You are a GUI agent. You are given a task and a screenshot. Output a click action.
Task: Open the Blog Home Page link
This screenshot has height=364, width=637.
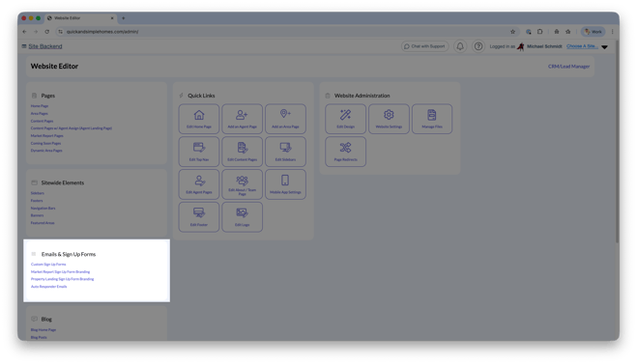(x=43, y=330)
